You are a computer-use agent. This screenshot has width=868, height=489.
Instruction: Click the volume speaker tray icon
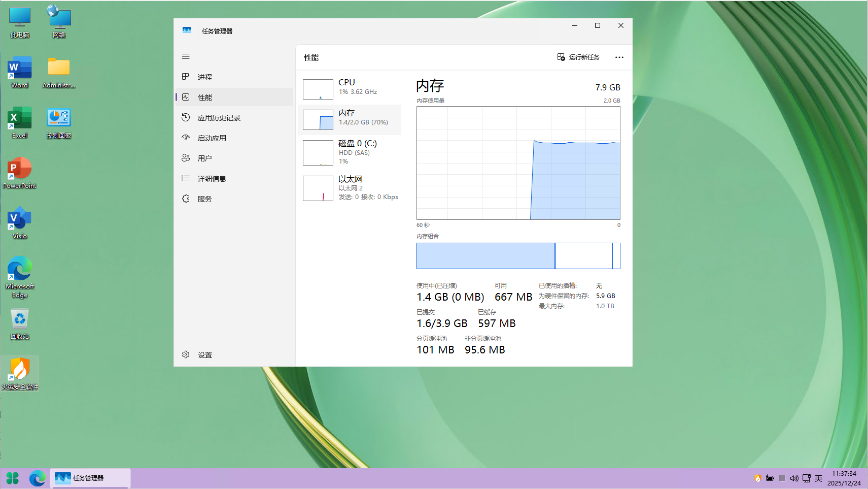click(794, 478)
